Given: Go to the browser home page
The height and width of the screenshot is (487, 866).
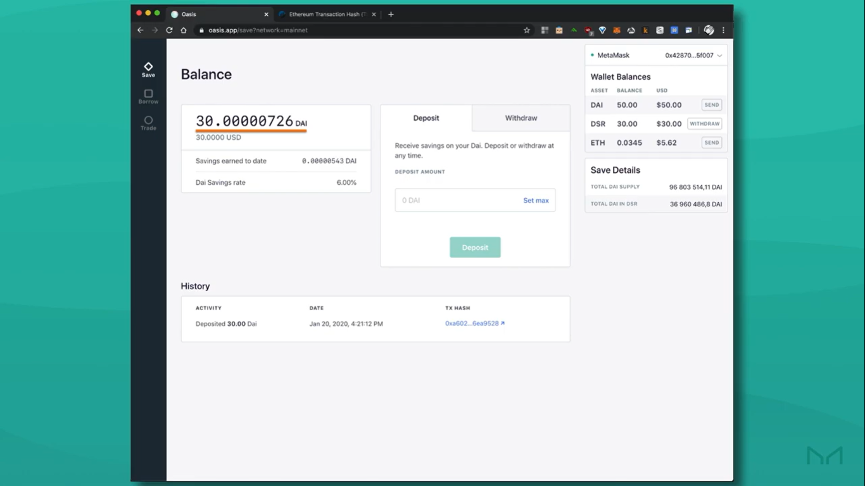Looking at the screenshot, I should point(183,30).
